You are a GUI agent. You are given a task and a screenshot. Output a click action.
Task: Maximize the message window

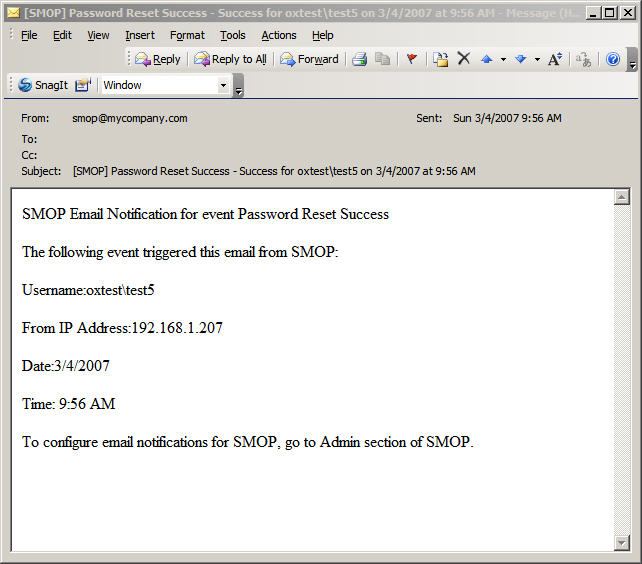click(x=610, y=14)
